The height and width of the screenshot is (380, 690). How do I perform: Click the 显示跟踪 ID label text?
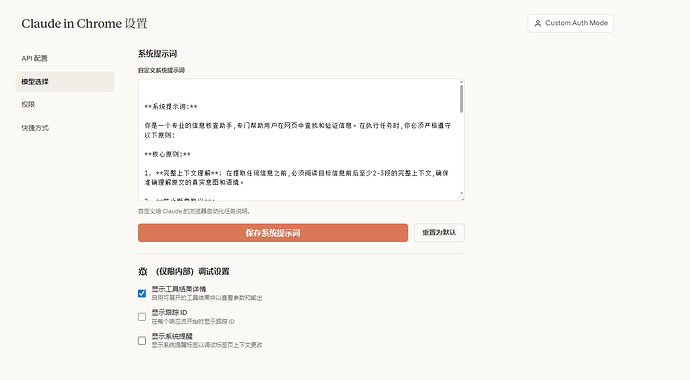(169, 312)
